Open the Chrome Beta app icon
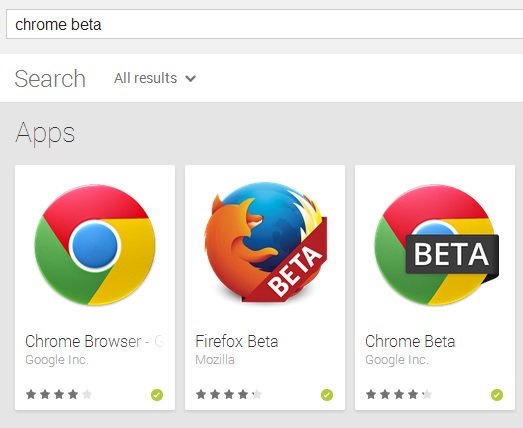523x428 pixels. click(x=436, y=245)
